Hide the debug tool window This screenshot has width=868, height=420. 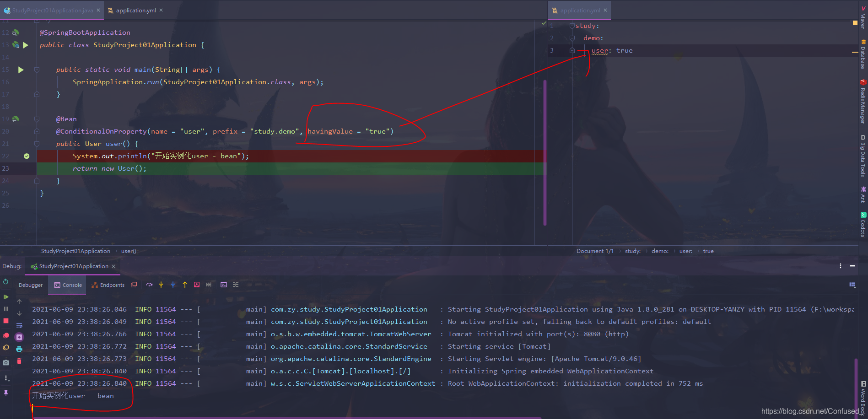click(852, 266)
